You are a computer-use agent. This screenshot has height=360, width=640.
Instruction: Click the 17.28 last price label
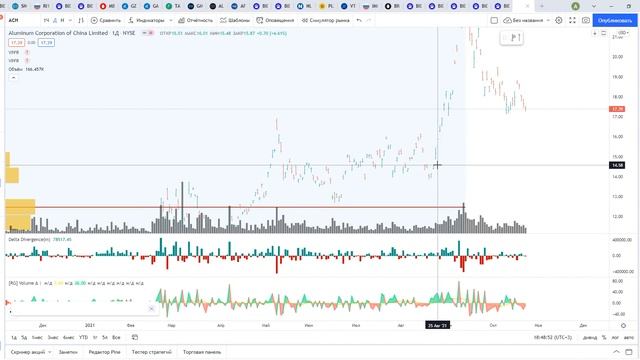click(617, 109)
